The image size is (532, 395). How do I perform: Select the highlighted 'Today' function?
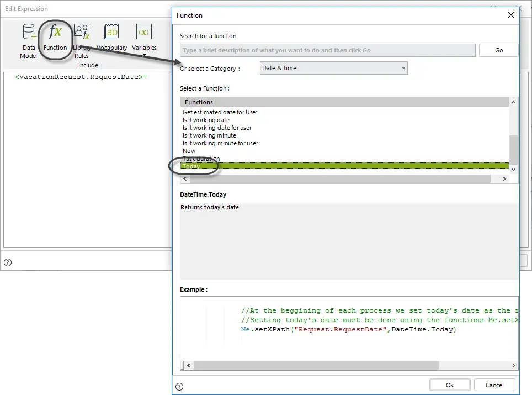pos(344,166)
